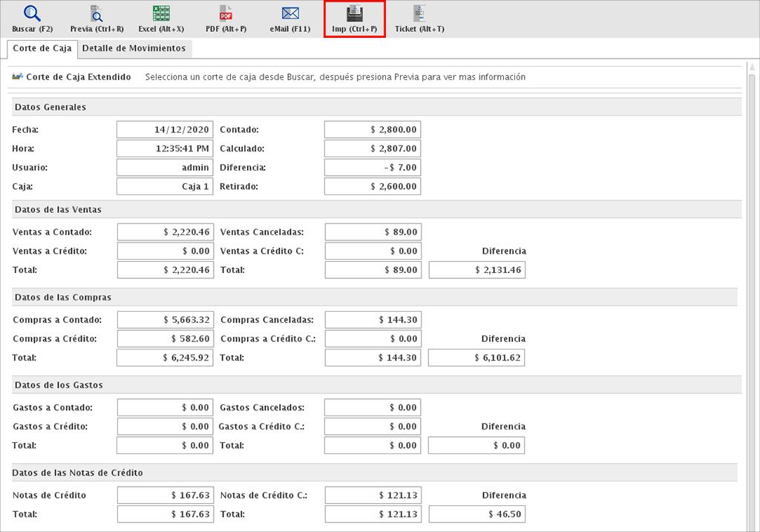Click the Corte de Caja Extendido header icon
Image resolution: width=760 pixels, height=532 pixels.
pos(18,77)
